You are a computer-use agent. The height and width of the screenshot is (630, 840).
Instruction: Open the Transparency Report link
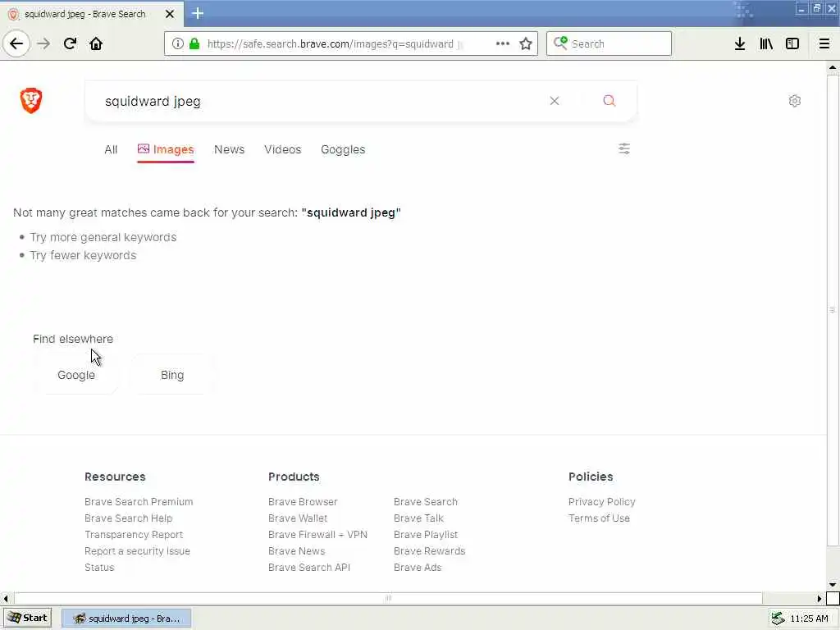click(134, 535)
